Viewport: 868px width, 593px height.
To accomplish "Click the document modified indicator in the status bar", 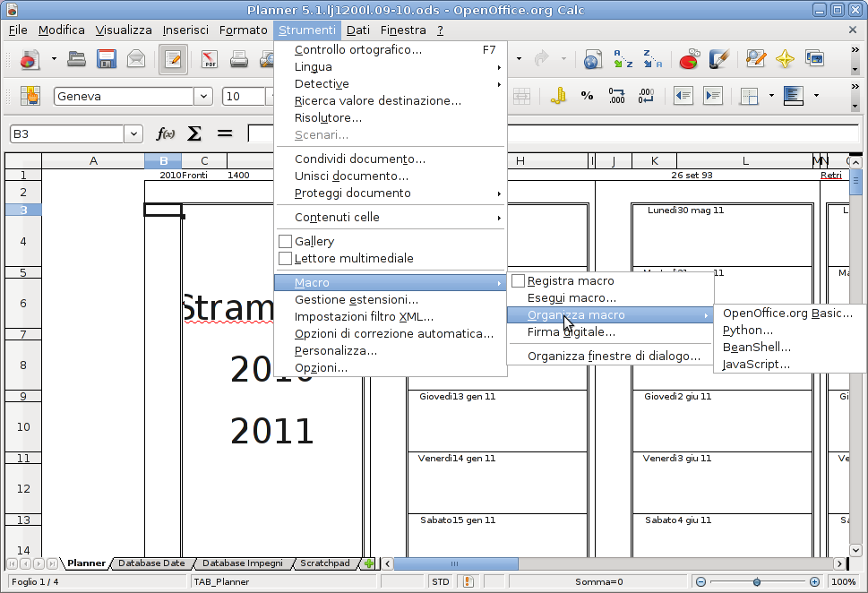I will pyautogui.click(x=468, y=581).
